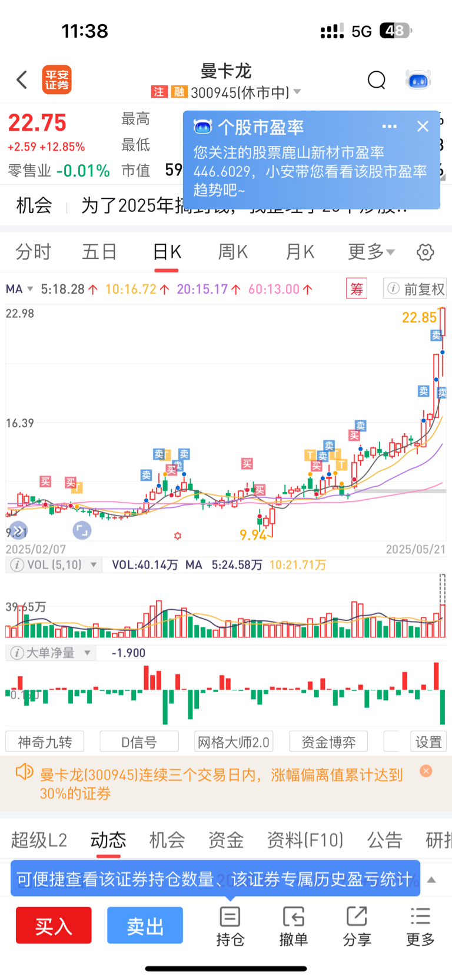This screenshot has height=980, width=452.
Task: Select the D信号 indicator button
Action: [139, 742]
